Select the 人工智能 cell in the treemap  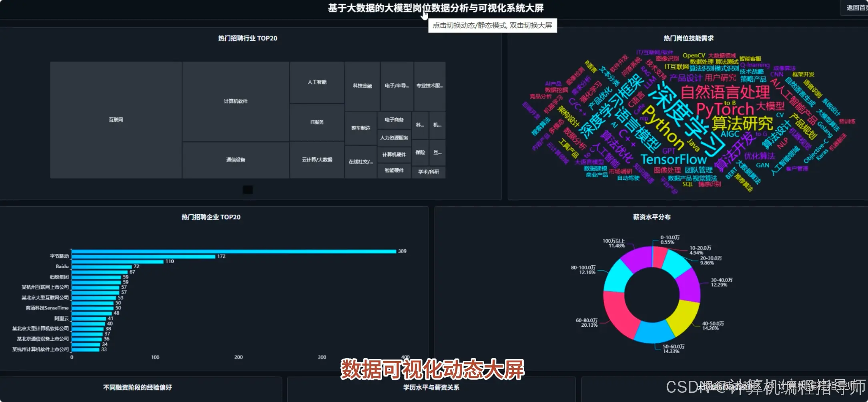coord(317,82)
